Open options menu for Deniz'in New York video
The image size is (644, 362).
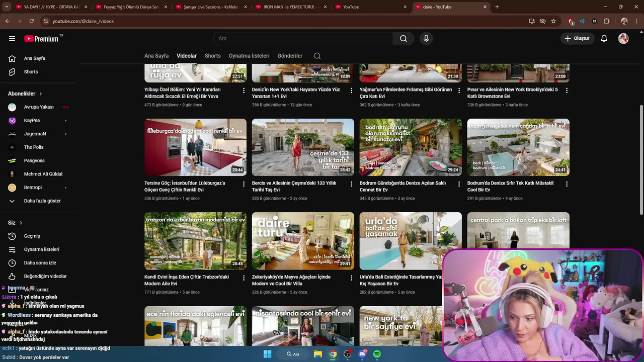(352, 90)
